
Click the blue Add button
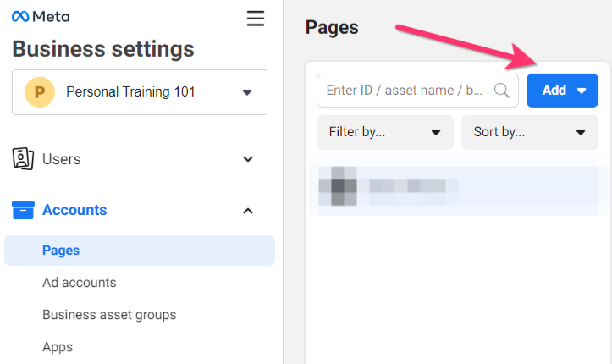pos(562,91)
